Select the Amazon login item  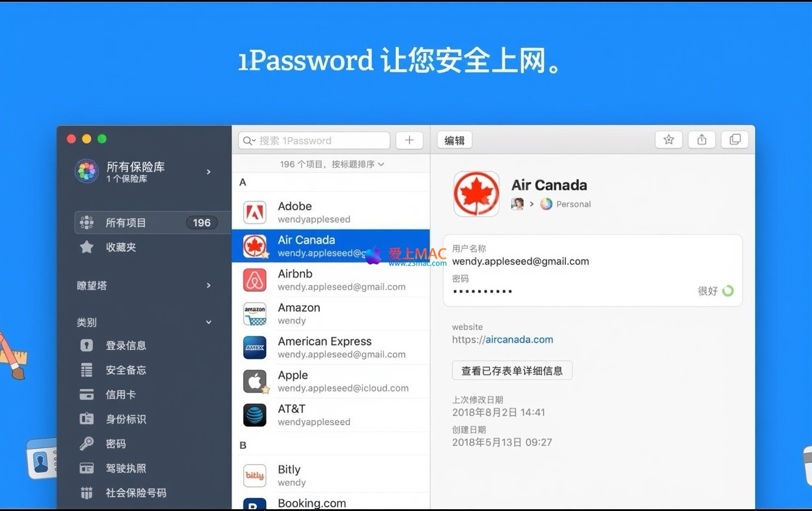[330, 313]
